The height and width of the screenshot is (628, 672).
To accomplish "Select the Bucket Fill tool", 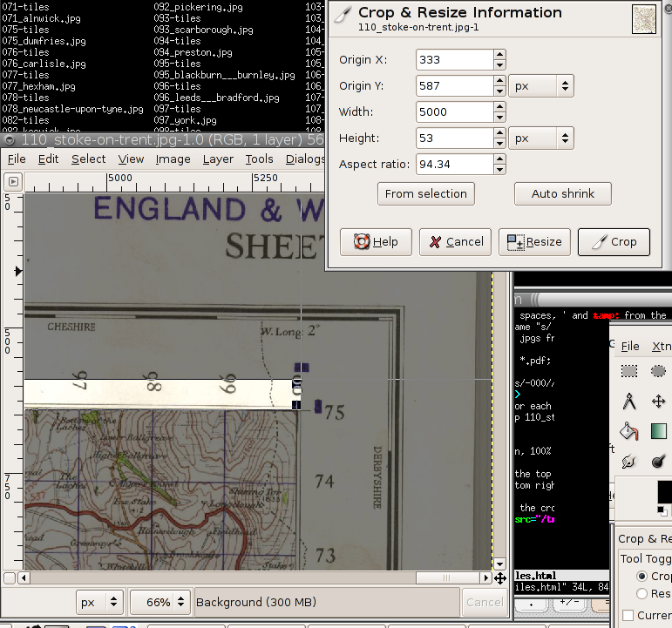I will pyautogui.click(x=629, y=431).
